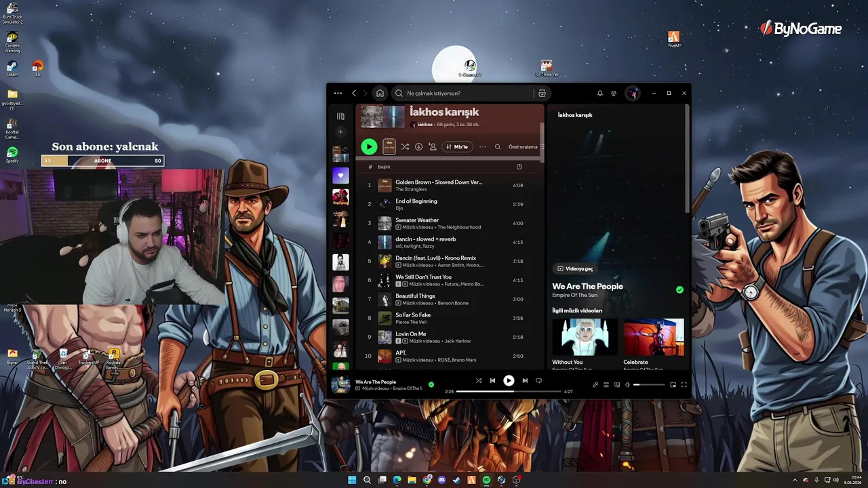Open iakhos profile link in the playlist header

tap(425, 125)
